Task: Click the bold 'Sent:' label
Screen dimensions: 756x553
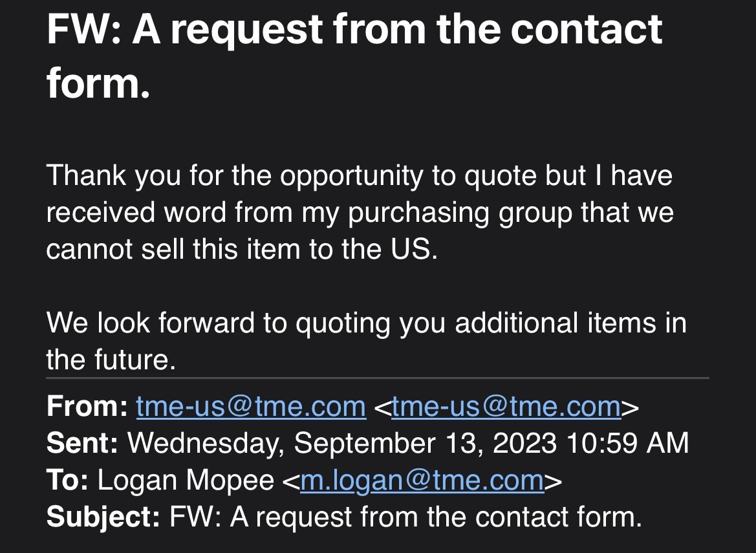Action: [x=82, y=443]
